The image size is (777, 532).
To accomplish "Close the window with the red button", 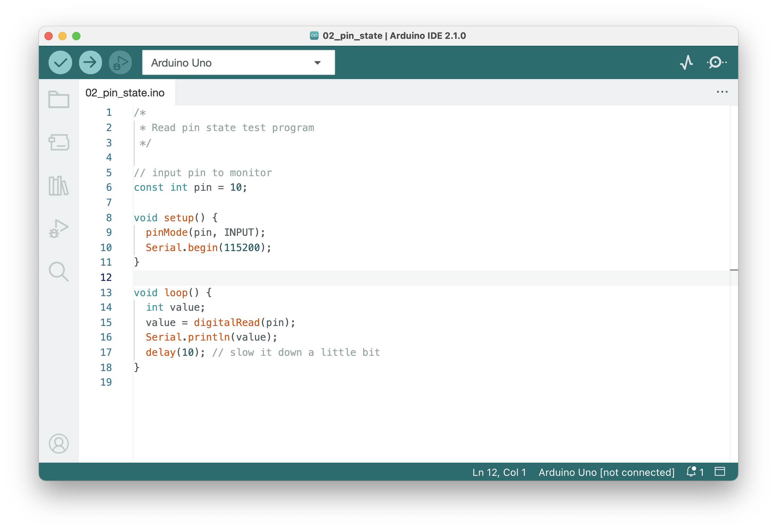I will click(x=49, y=36).
